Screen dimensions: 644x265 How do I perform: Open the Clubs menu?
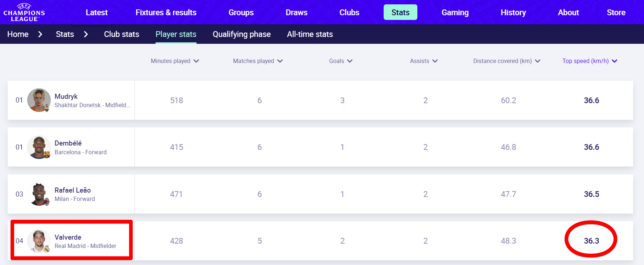350,12
